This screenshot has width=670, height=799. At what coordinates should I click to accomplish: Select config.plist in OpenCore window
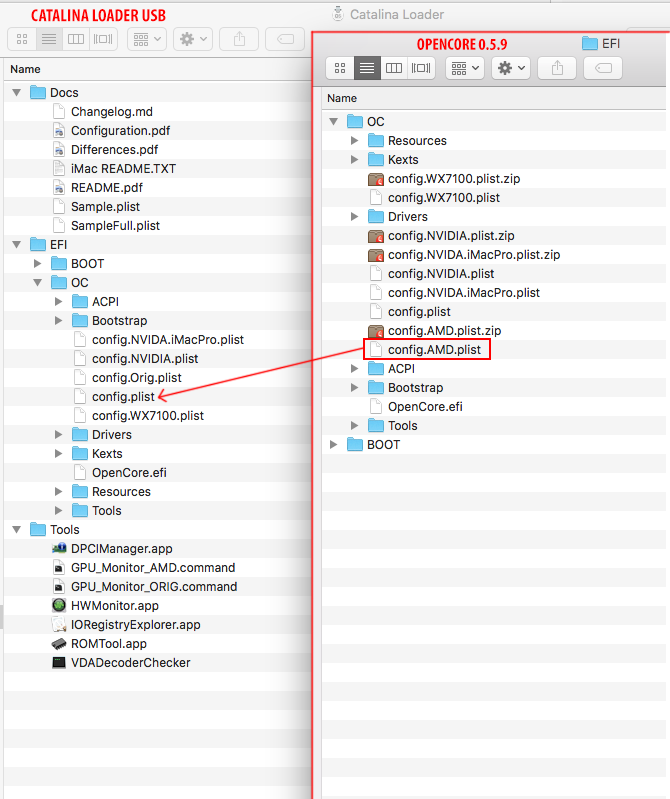pyautogui.click(x=419, y=312)
